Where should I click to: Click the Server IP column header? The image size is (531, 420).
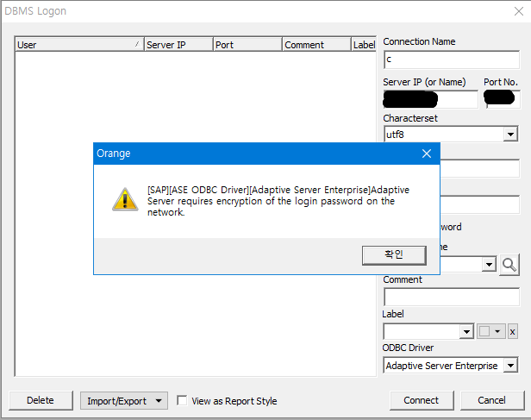178,45
